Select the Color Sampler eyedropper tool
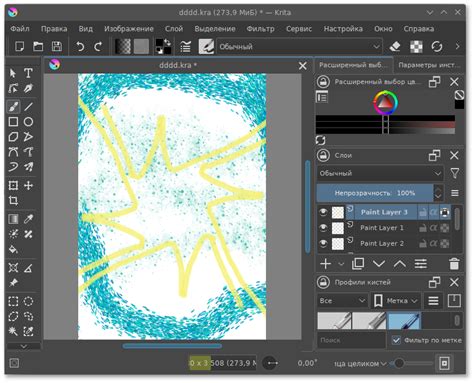Screen dimensions: 474x383 point(28,219)
